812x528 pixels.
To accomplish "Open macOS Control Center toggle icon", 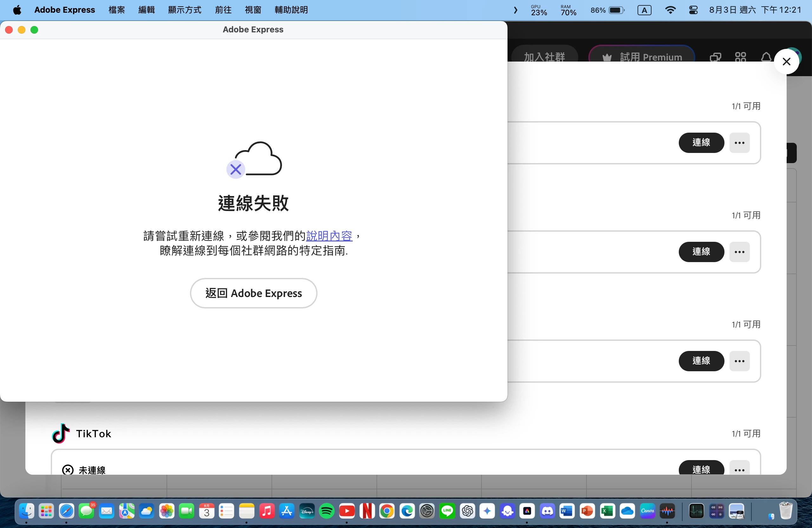I will (x=693, y=10).
